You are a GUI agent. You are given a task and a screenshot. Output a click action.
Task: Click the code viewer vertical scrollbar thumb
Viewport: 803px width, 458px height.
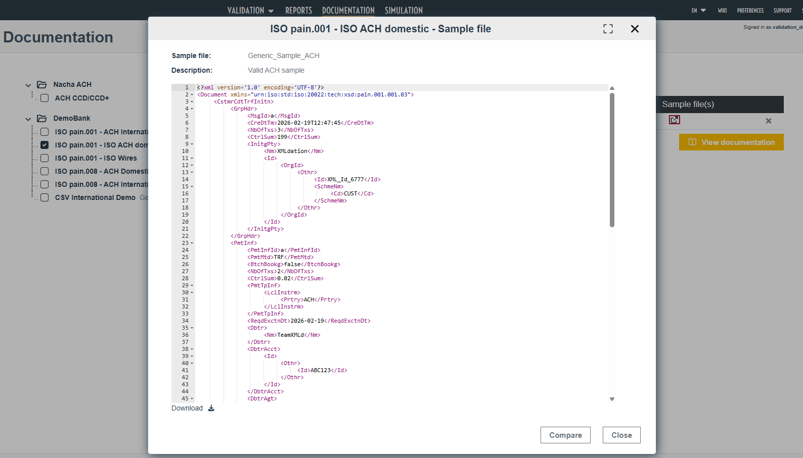pos(612,160)
